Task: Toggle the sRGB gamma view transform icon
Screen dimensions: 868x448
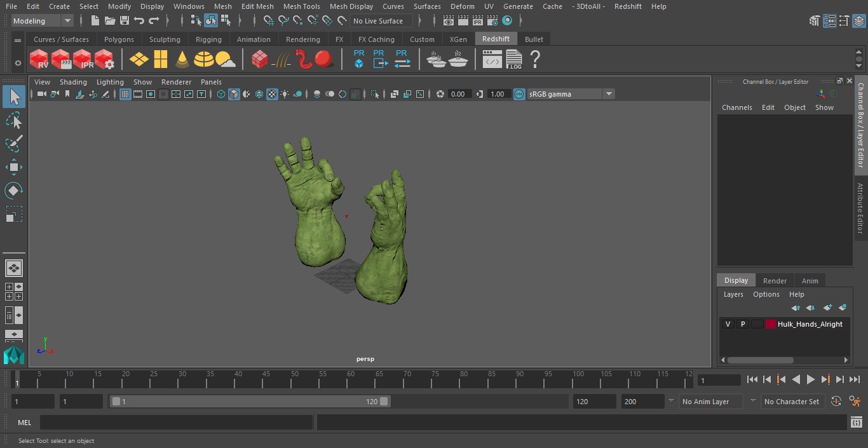Action: (x=519, y=94)
